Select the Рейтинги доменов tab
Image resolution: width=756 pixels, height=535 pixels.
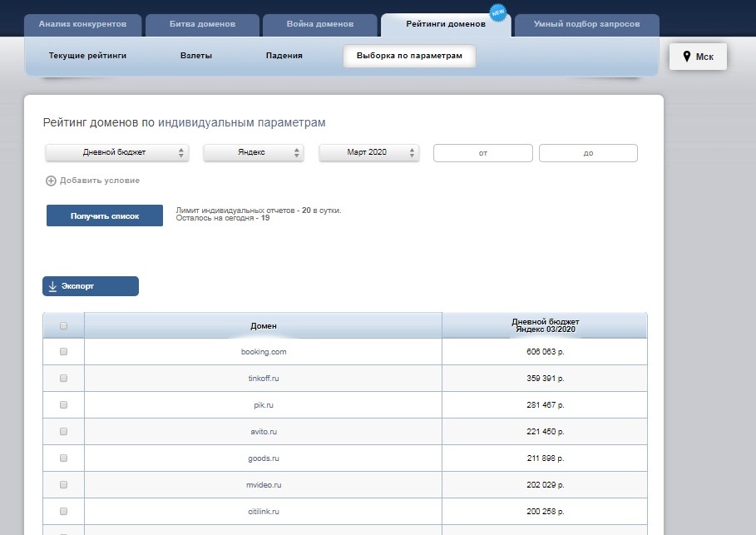446,25
